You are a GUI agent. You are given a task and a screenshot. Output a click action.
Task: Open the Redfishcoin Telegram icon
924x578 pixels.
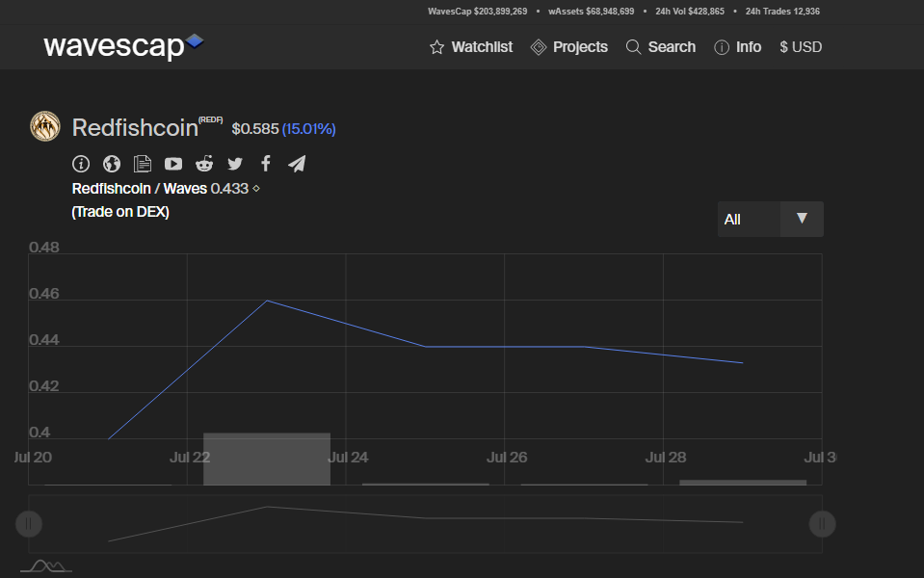pyautogui.click(x=297, y=164)
